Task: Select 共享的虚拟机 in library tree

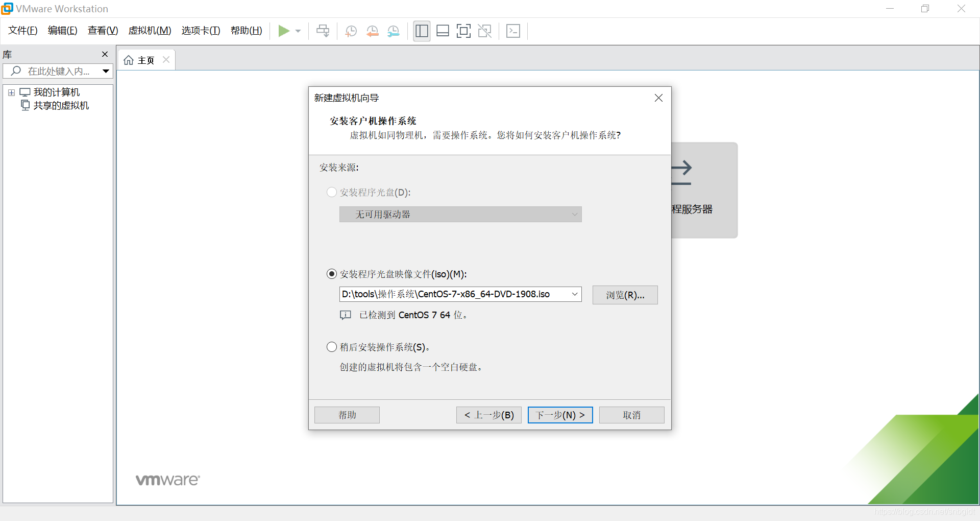Action: 61,105
